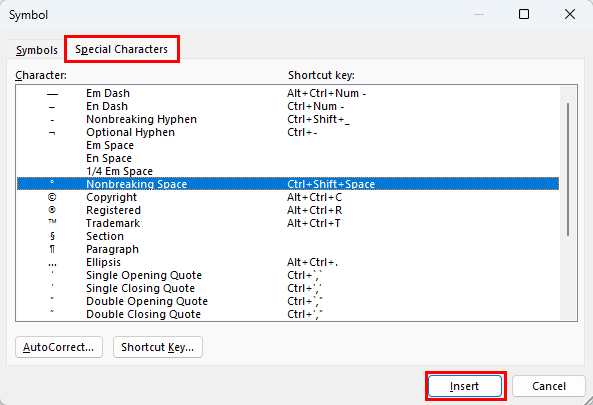The image size is (593, 405).
Task: Choose Double Opening Quote in the list
Action: pyautogui.click(x=287, y=301)
